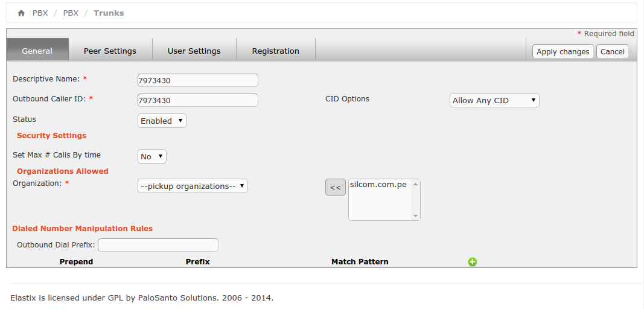
Task: Click the Descriptive Name input field
Action: point(198,80)
